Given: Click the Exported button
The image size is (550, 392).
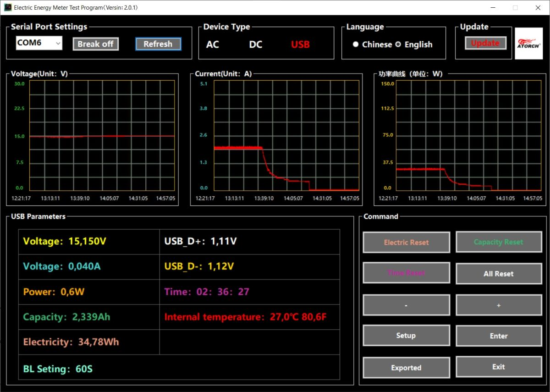Looking at the screenshot, I should point(406,368).
